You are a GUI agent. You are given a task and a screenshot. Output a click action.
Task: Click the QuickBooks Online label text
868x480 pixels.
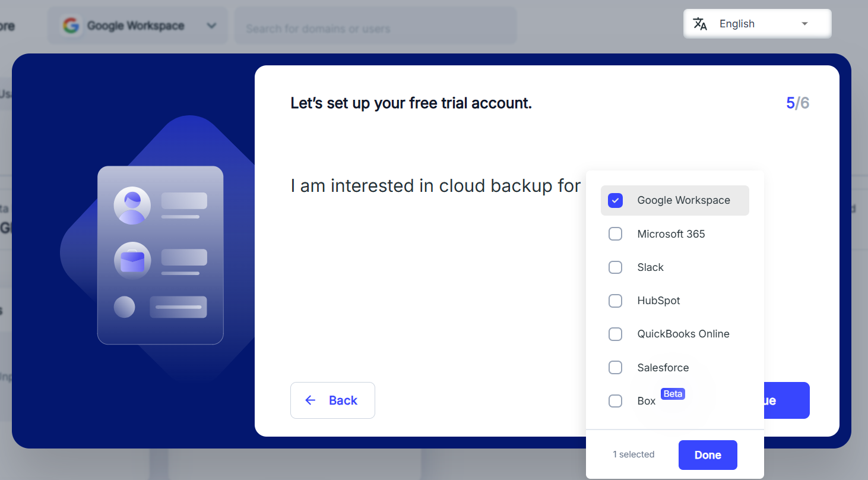tap(683, 334)
